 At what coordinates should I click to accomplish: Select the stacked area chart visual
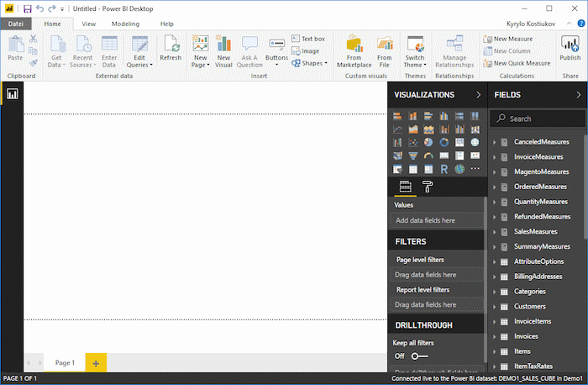click(428, 129)
